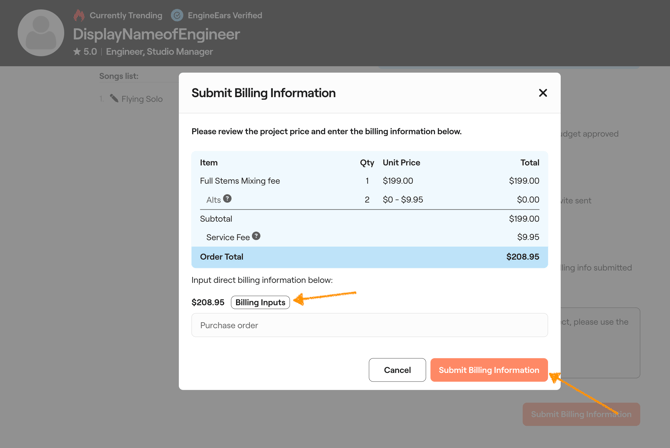Close the Submit Billing Information dialog
The image size is (670, 448).
tap(543, 93)
